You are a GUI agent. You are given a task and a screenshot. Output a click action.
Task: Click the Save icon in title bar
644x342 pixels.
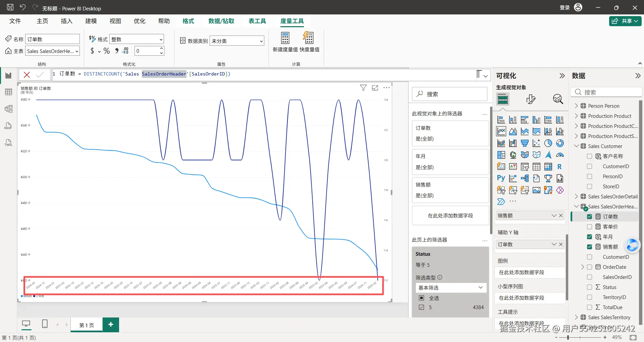(10, 7)
